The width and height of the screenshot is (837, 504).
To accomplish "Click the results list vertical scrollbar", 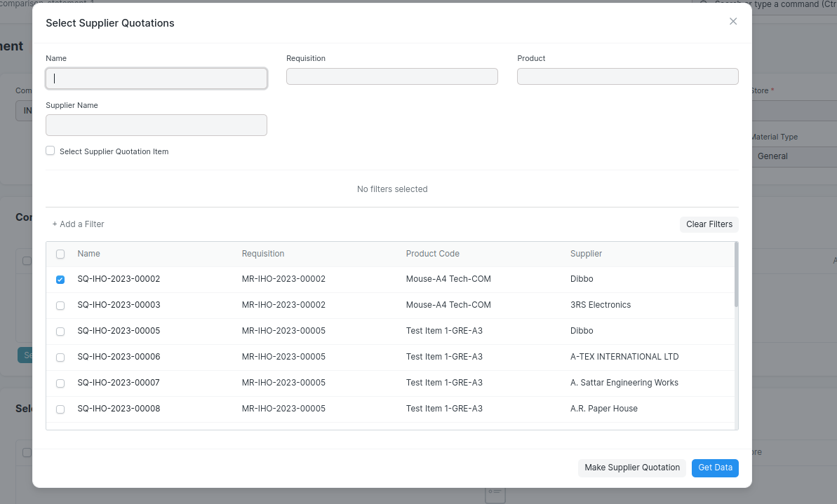I will pos(736,275).
